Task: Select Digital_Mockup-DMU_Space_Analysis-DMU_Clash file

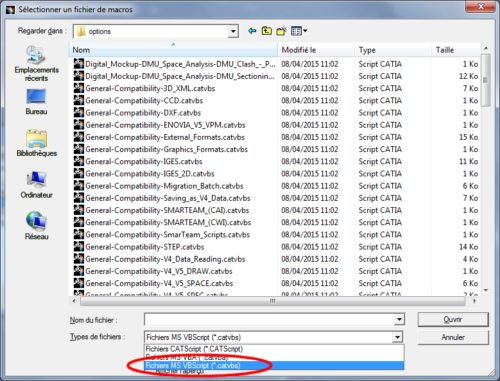Action: point(180,64)
